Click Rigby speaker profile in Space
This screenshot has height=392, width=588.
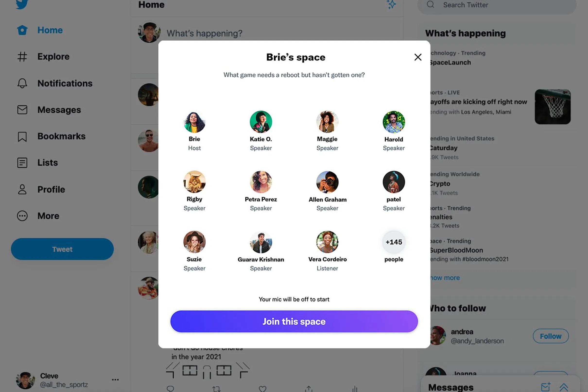[194, 181]
